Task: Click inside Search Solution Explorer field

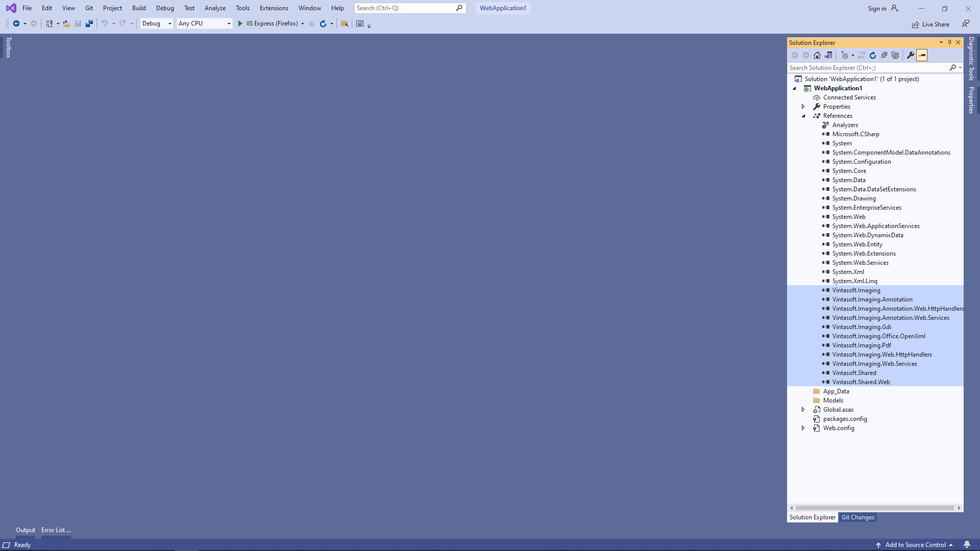Action: [868, 67]
